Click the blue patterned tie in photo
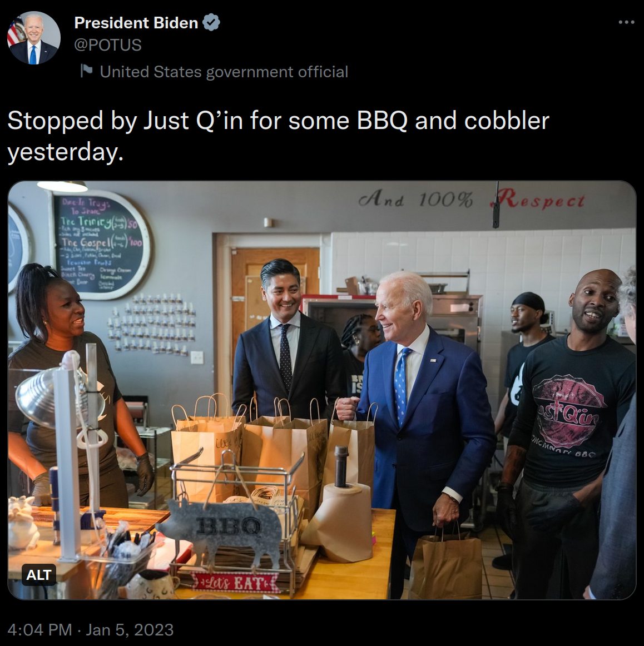 point(402,385)
